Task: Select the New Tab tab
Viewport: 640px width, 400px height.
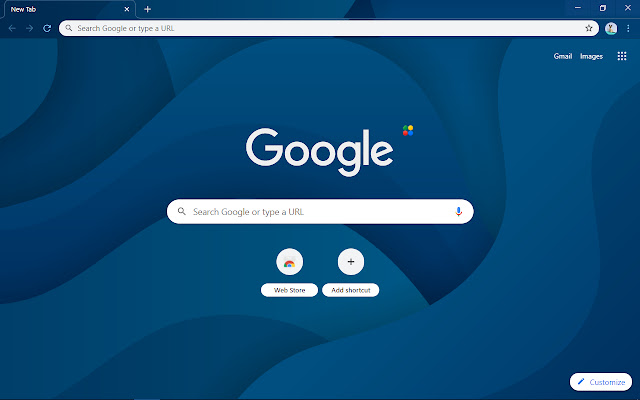Action: 70,9
